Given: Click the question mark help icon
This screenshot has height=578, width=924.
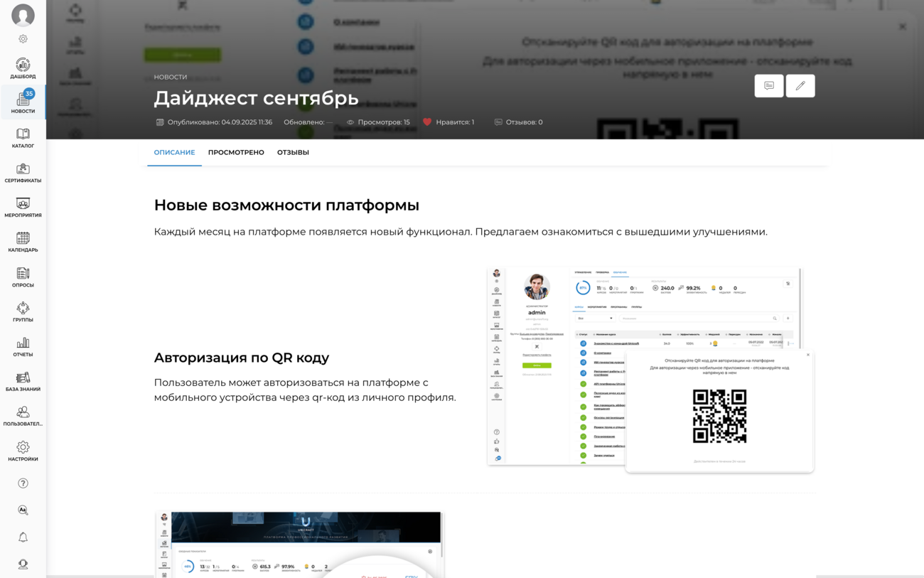Looking at the screenshot, I should coord(23,483).
